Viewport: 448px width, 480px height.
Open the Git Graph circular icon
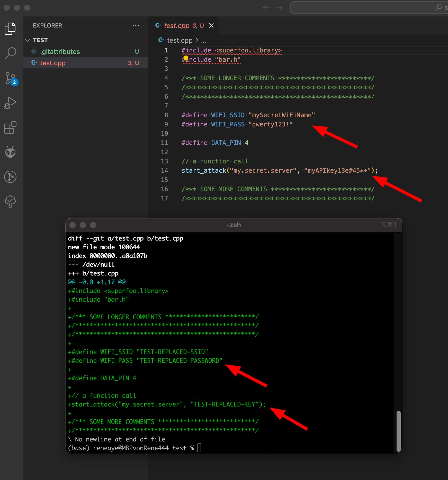(x=10, y=177)
